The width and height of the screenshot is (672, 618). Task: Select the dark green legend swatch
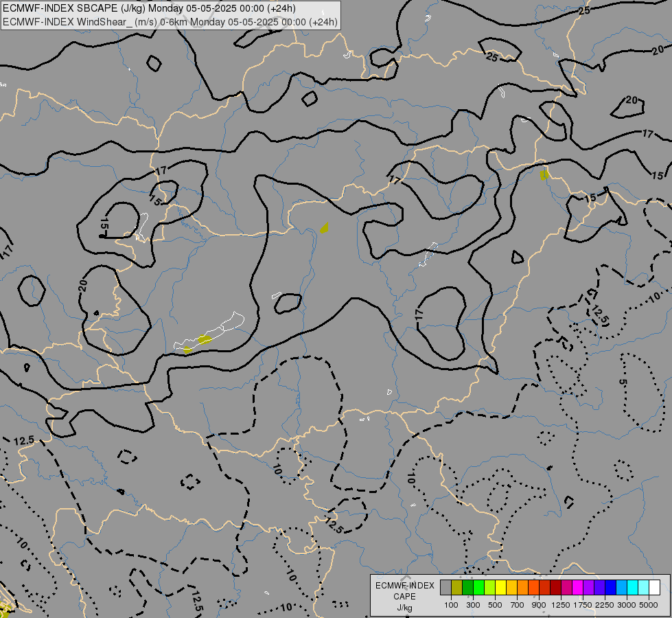[x=467, y=588]
